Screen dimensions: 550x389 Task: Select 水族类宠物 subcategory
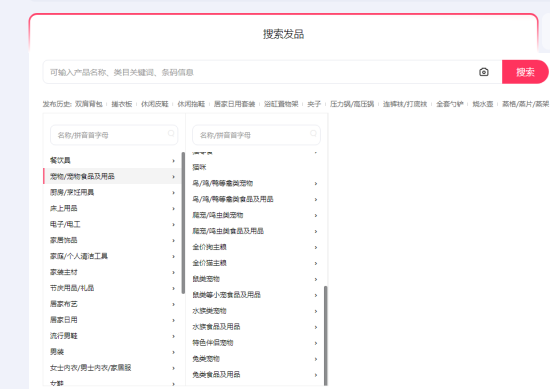coord(255,311)
